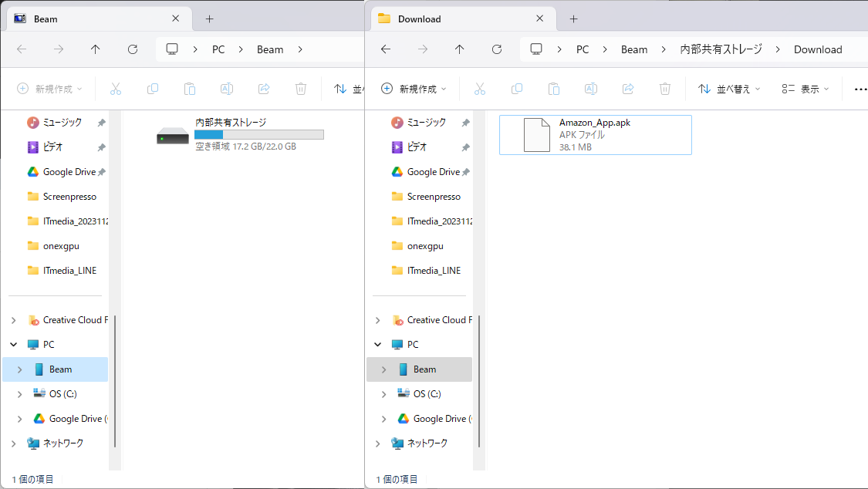Expand Creative Cloud Files in Download window

tap(378, 320)
